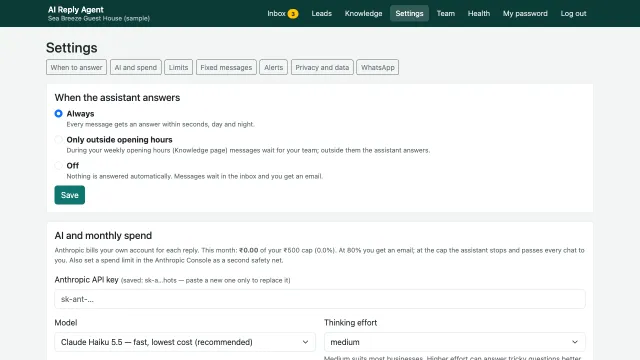Screen dimensions: 640x360
Task: Click 'Every message gets an answer' description
Action: tap(160, 124)
